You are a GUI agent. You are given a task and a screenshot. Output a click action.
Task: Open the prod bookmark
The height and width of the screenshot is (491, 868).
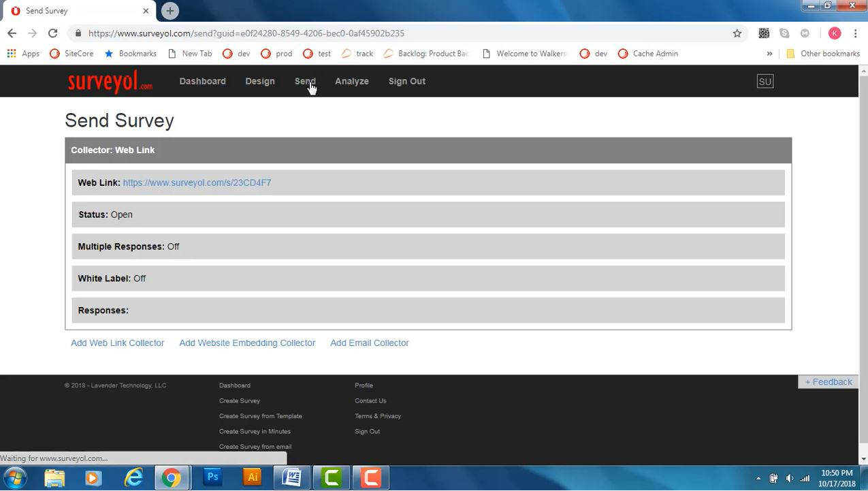point(276,54)
